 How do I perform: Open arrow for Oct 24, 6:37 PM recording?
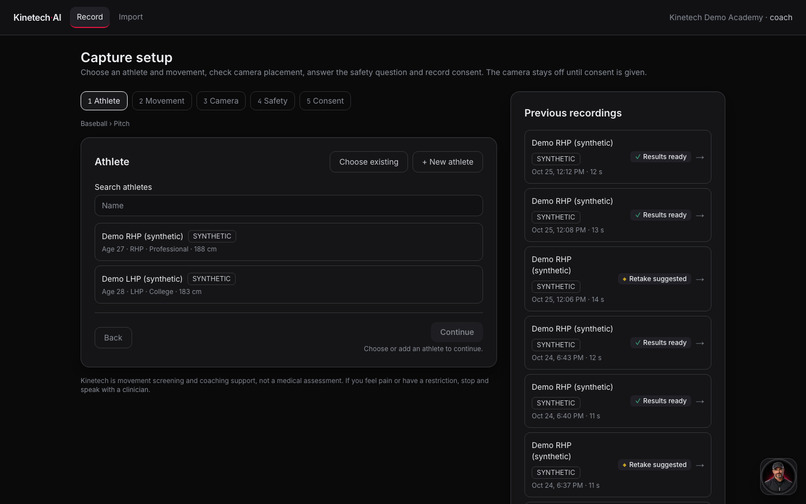(x=700, y=465)
